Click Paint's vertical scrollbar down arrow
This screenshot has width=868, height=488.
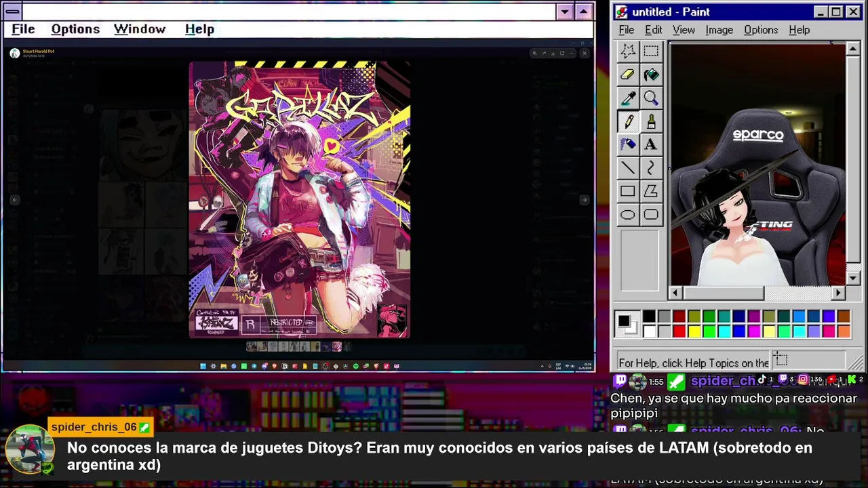853,278
